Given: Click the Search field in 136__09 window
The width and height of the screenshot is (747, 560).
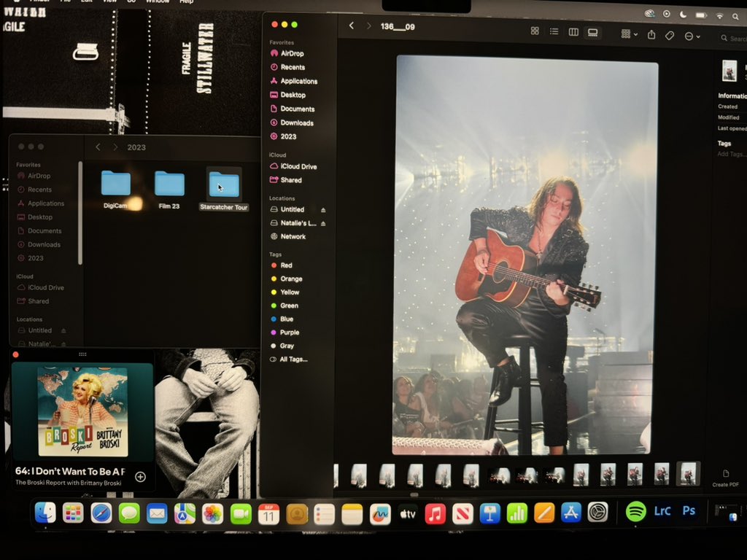Looking at the screenshot, I should (732, 38).
